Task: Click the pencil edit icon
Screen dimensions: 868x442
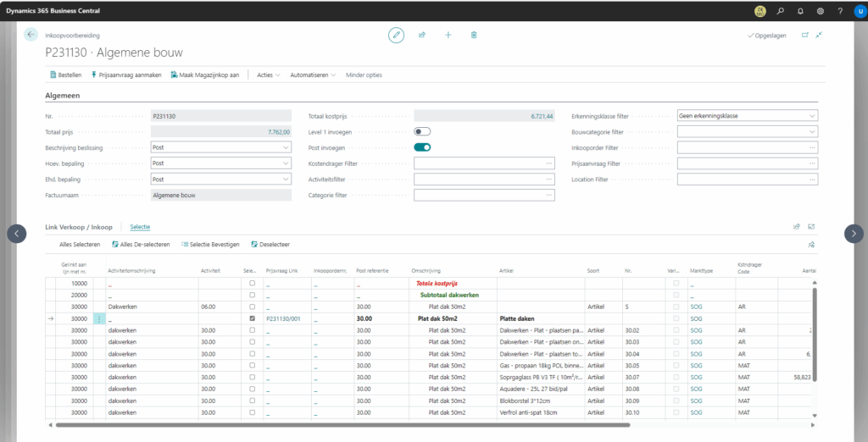Action: click(396, 35)
